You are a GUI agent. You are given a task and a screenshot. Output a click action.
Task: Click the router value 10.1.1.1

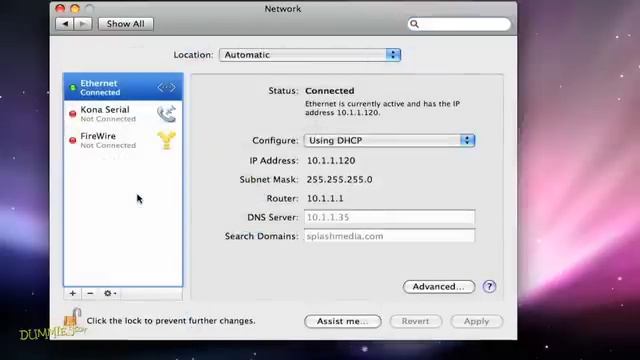[325, 198]
